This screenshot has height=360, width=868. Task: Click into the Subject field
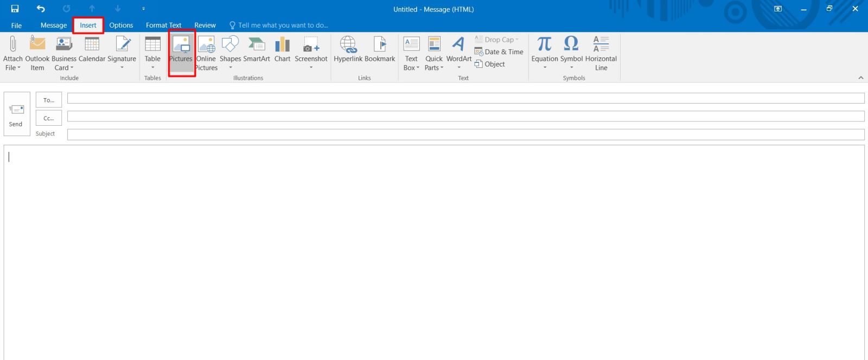[x=465, y=134]
